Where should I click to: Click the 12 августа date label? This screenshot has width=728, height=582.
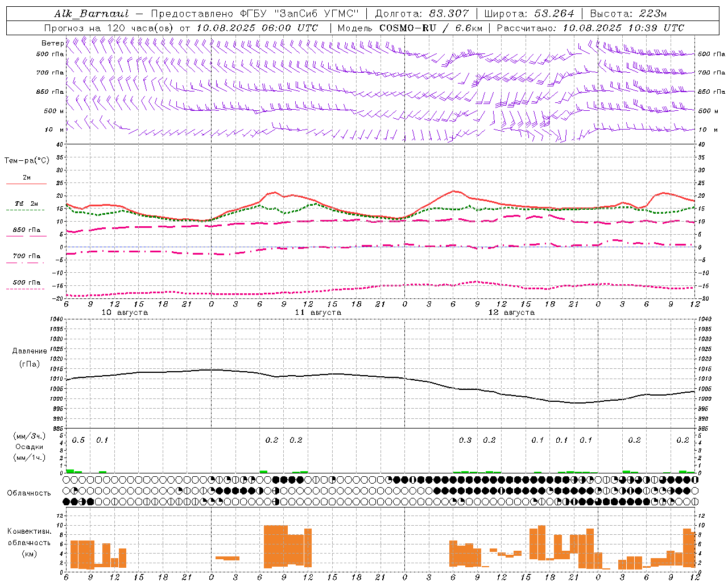511,313
